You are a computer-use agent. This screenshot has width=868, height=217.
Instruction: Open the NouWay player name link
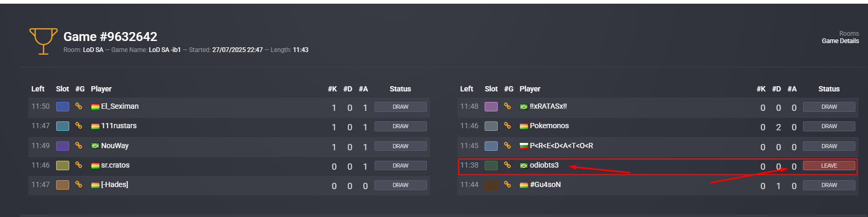point(115,146)
